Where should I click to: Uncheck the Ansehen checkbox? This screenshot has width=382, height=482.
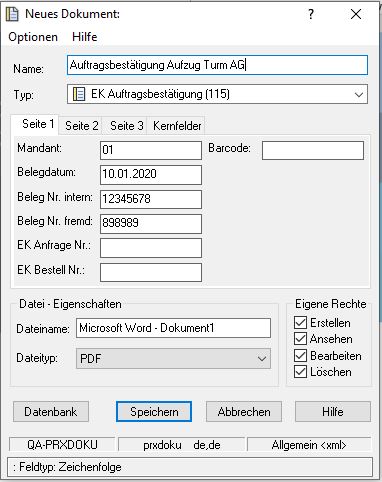[x=300, y=339]
